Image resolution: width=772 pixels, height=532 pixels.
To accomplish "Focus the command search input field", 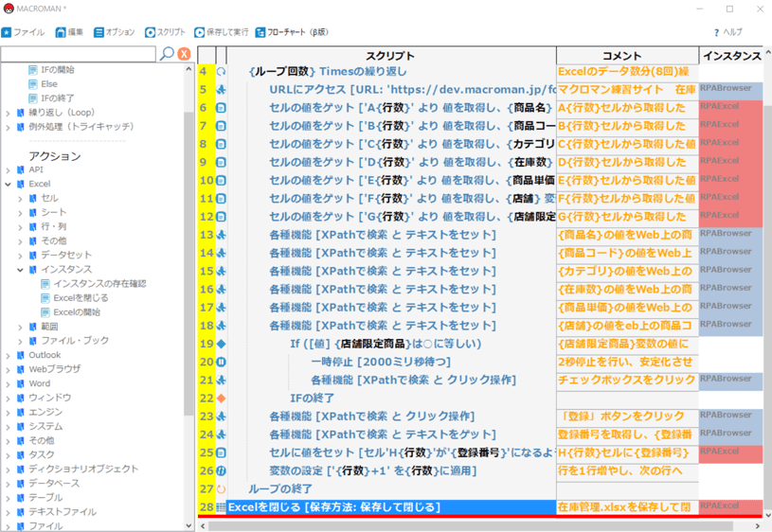I will pos(79,54).
